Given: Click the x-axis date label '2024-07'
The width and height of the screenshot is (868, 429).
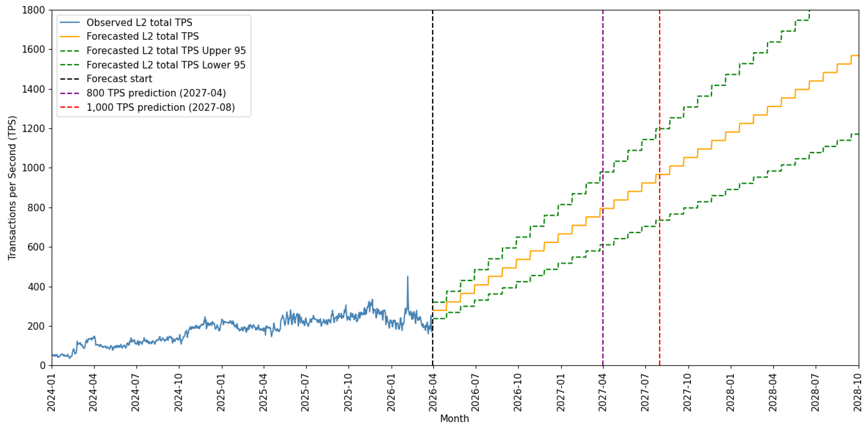Looking at the screenshot, I should [x=136, y=392].
